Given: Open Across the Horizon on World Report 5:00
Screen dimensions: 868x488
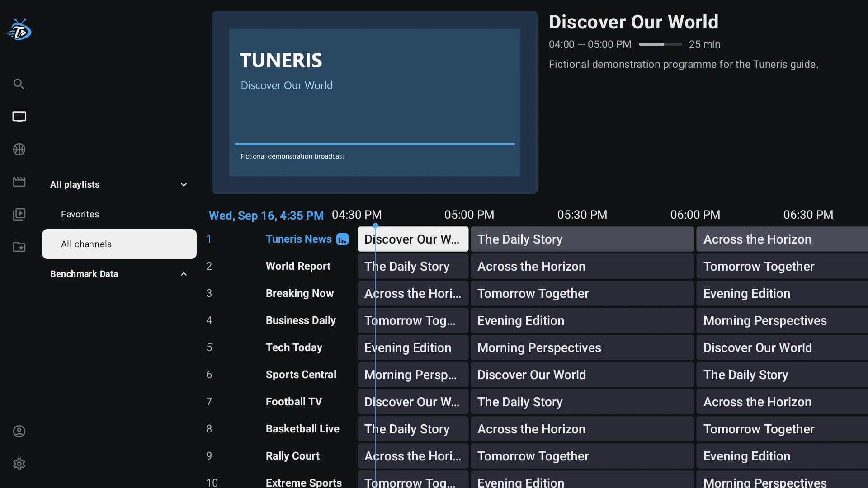Looking at the screenshot, I should [582, 266].
